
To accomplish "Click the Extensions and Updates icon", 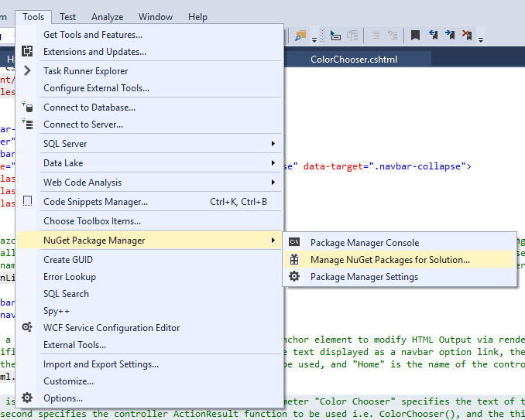I will click(27, 51).
